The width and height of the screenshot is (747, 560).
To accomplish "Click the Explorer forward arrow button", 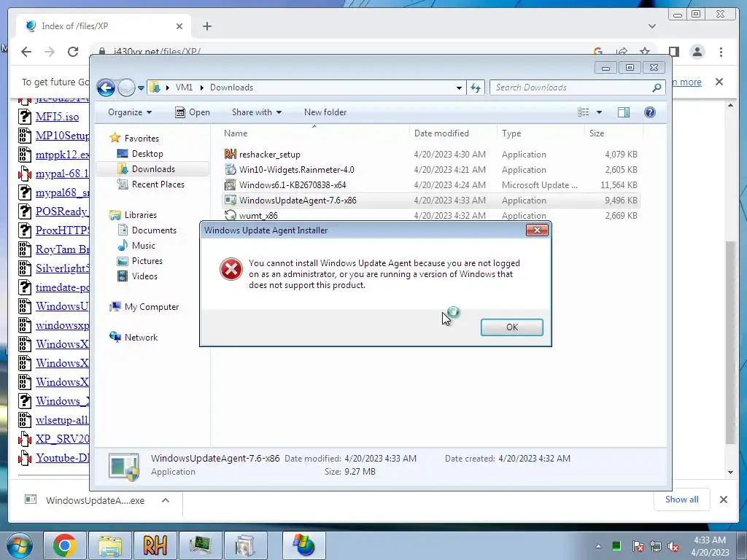I will point(126,87).
